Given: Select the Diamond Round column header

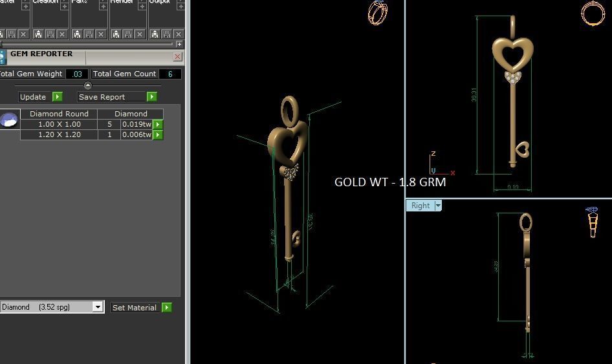Looking at the screenshot, I should coord(59,114).
